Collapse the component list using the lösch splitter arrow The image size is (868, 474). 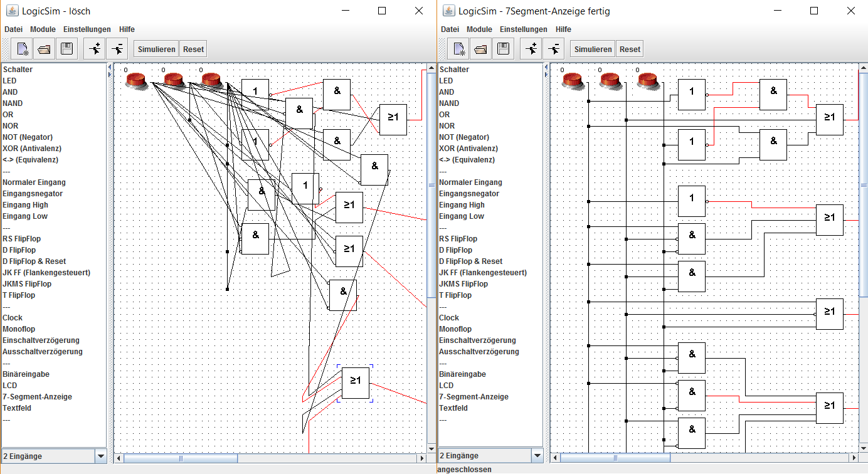[110, 66]
